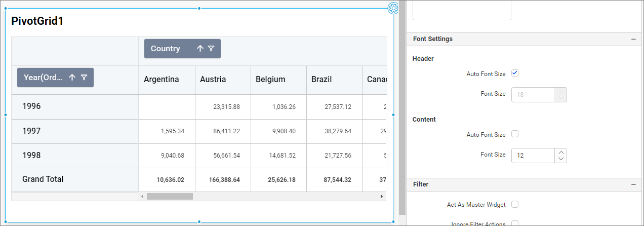The image size is (644, 226).
Task: Increase Content Font Size stepper up
Action: [x=561, y=152]
